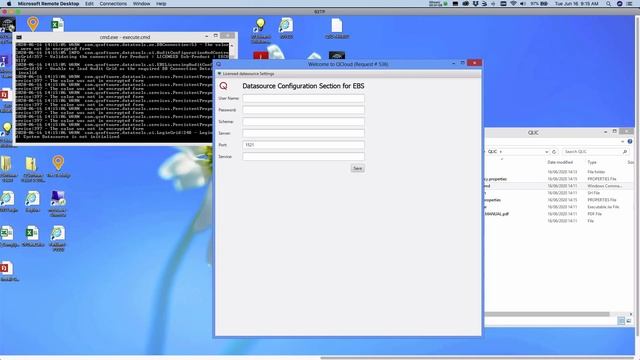Click the Service input field

[303, 156]
